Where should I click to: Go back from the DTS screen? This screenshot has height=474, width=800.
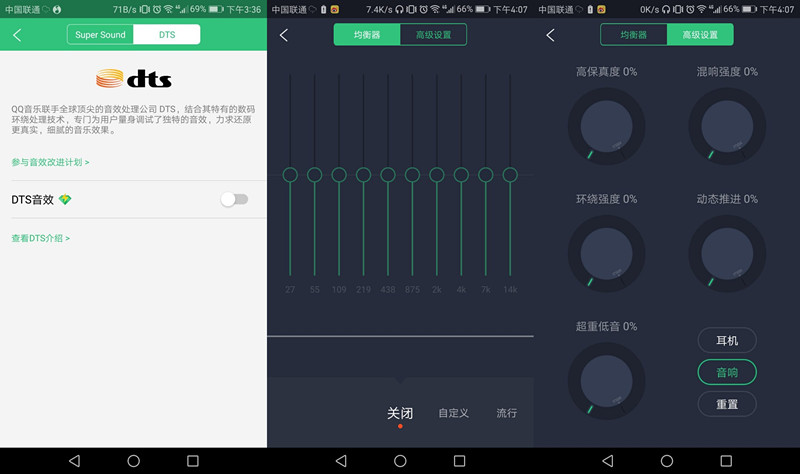pos(17,35)
